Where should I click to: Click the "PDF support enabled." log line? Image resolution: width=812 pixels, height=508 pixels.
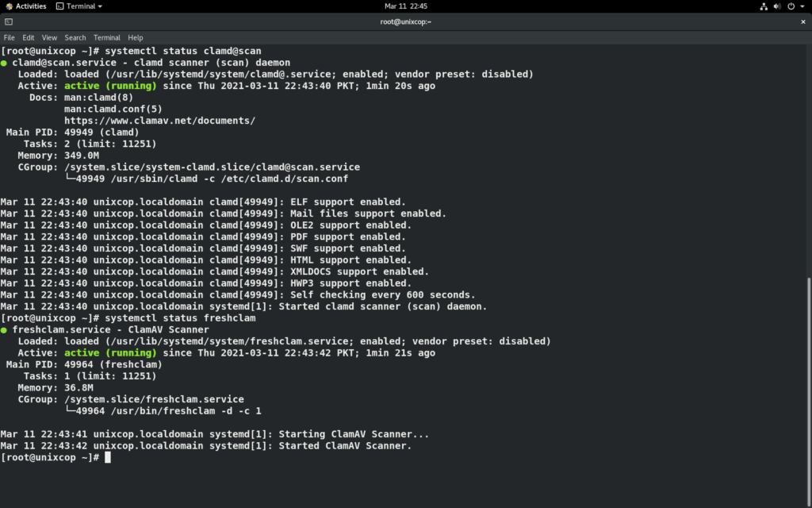click(348, 237)
